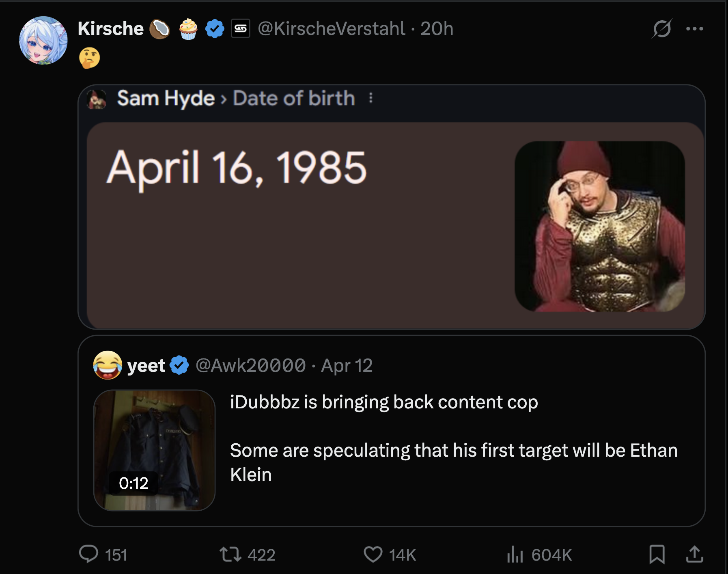Open Kirsche's profile avatar

pos(43,41)
